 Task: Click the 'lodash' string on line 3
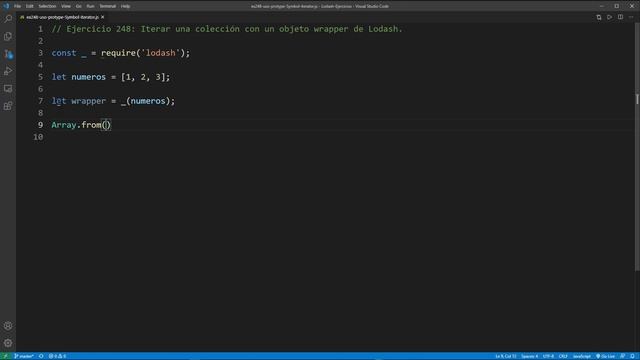coord(160,53)
